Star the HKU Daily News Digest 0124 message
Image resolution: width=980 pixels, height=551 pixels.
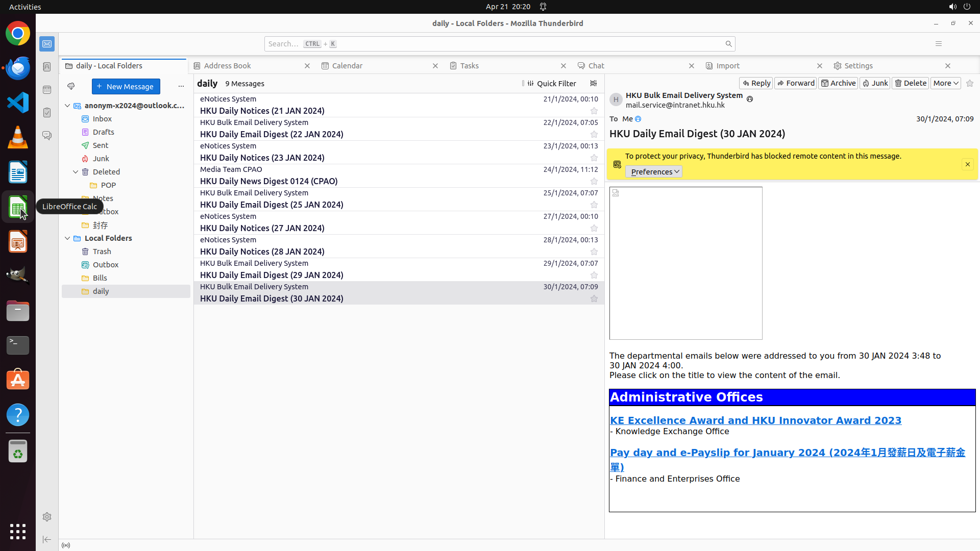pos(594,181)
